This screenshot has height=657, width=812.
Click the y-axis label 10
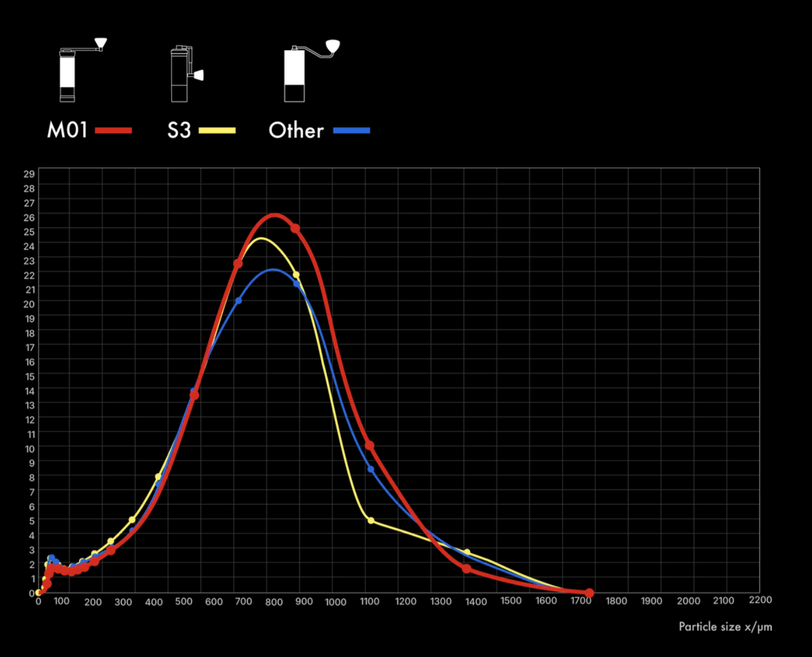(29, 449)
